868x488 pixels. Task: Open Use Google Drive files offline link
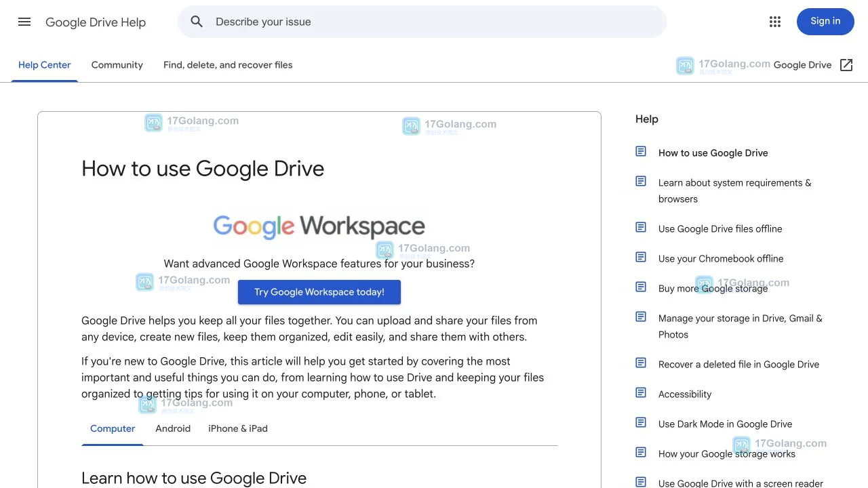[720, 229]
